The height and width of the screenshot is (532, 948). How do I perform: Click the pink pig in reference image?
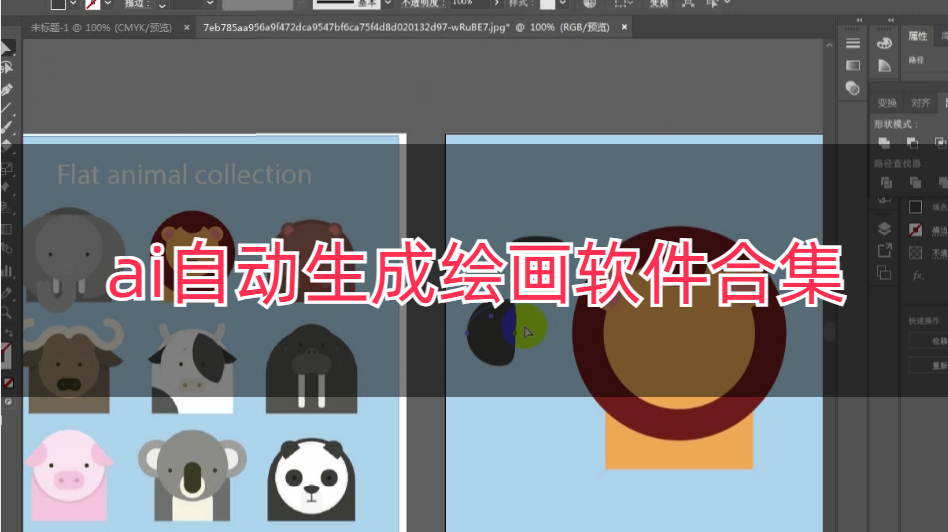pyautogui.click(x=68, y=475)
